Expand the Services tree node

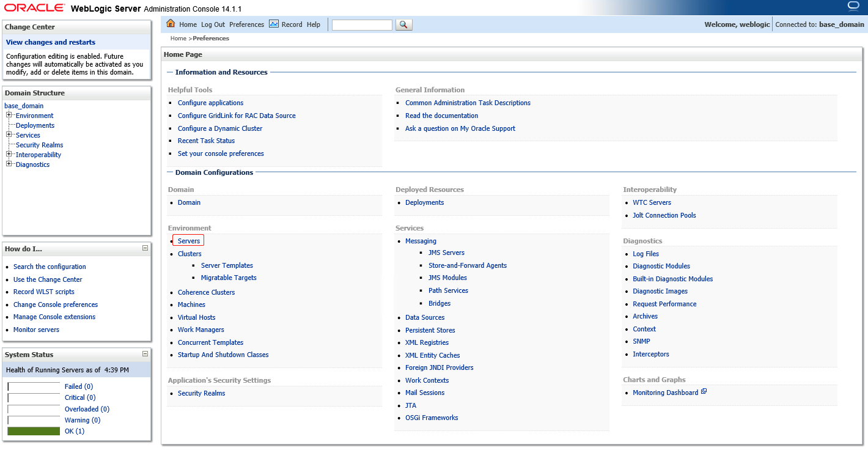pyautogui.click(x=9, y=135)
